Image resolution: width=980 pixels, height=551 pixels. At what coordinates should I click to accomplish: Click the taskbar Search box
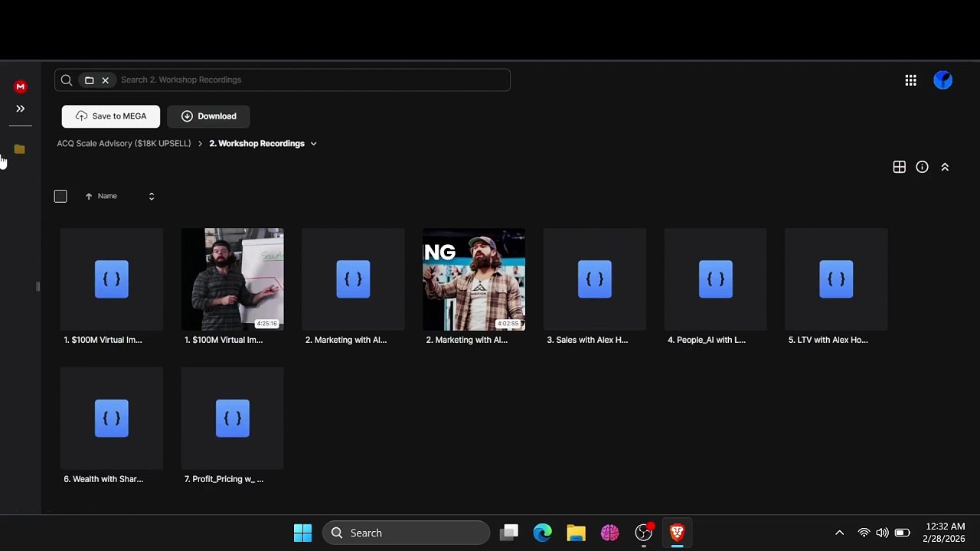click(406, 533)
